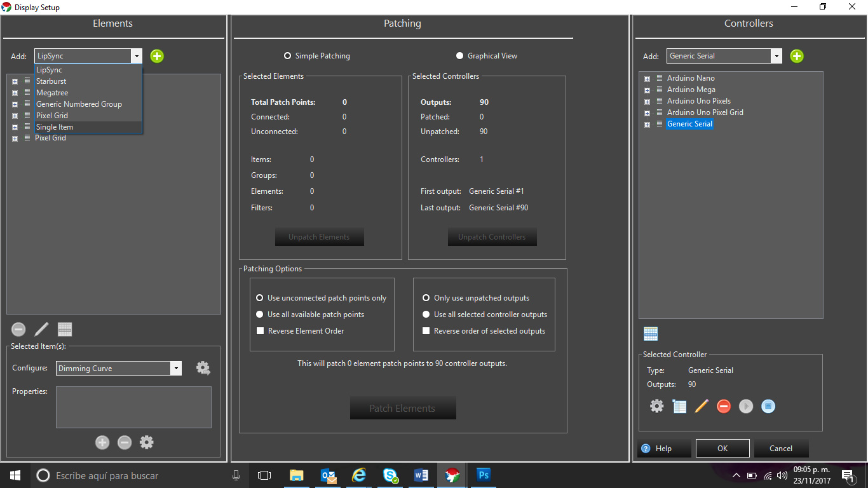Open File Explorer from taskbar
Viewport: 868px width, 488px height.
click(x=297, y=475)
